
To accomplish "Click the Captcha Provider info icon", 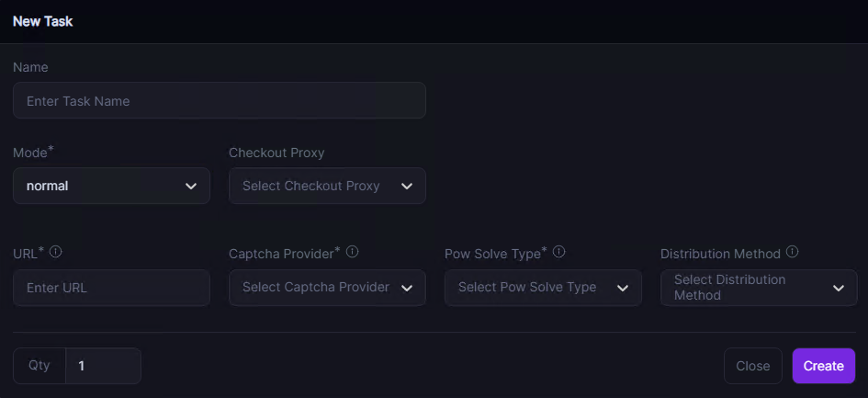I will tap(352, 252).
